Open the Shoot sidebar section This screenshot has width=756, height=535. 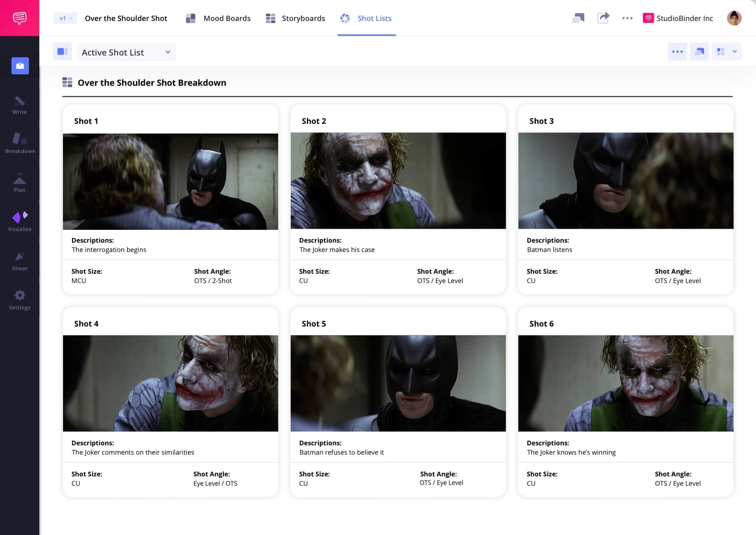(19, 261)
